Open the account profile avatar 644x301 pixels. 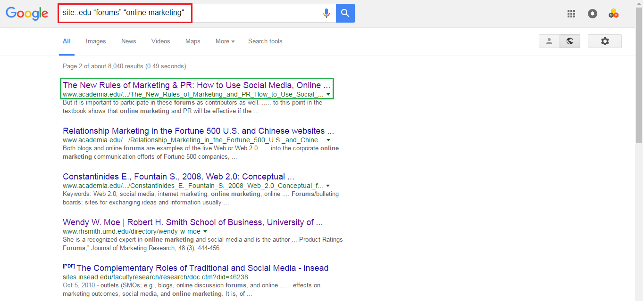(614, 14)
